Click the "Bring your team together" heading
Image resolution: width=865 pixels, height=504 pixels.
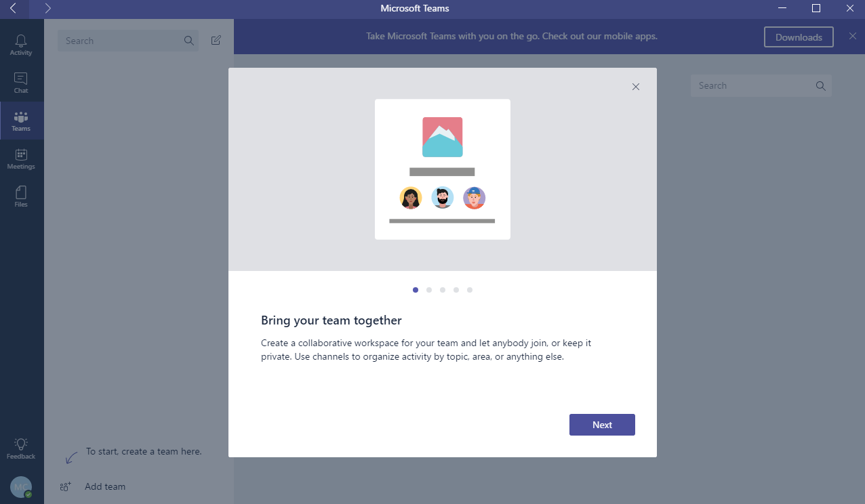click(331, 320)
